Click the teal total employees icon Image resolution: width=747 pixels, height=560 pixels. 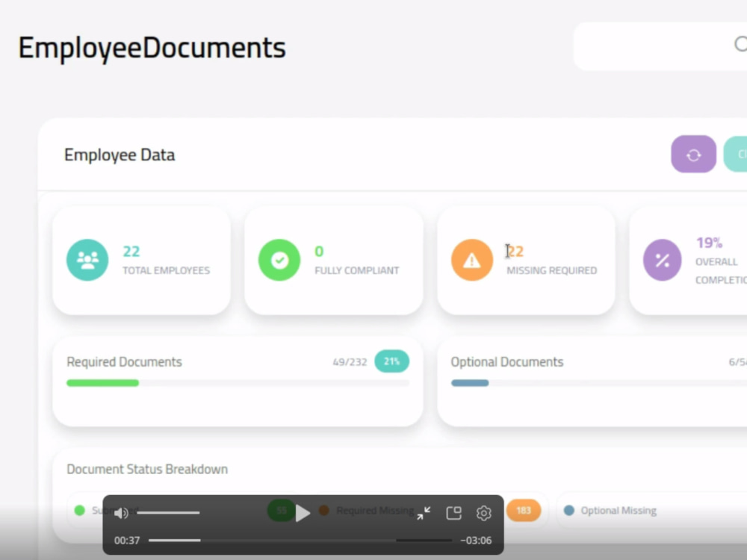[x=87, y=260]
